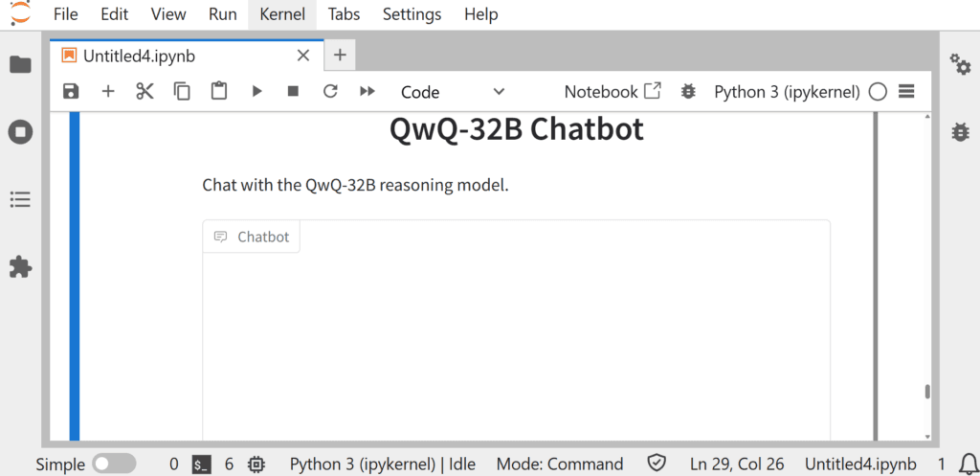980x476 pixels.
Task: Click the notebook vertical scrollbar
Action: coord(925,392)
